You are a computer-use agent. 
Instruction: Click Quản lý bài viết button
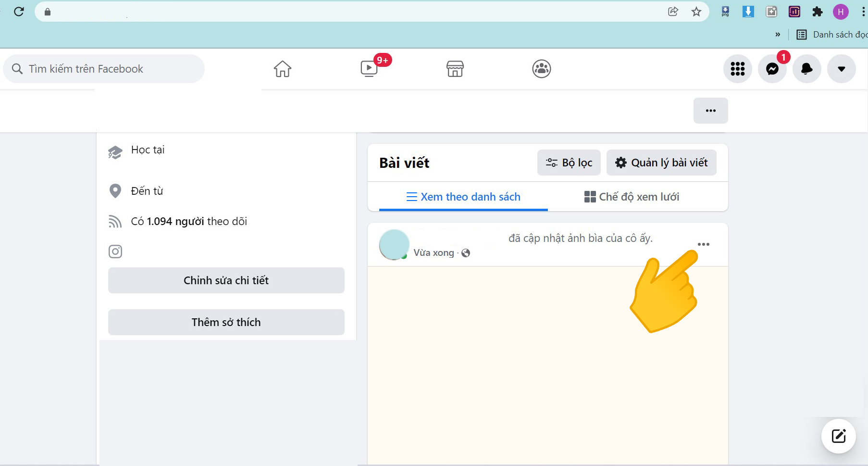[x=661, y=163]
